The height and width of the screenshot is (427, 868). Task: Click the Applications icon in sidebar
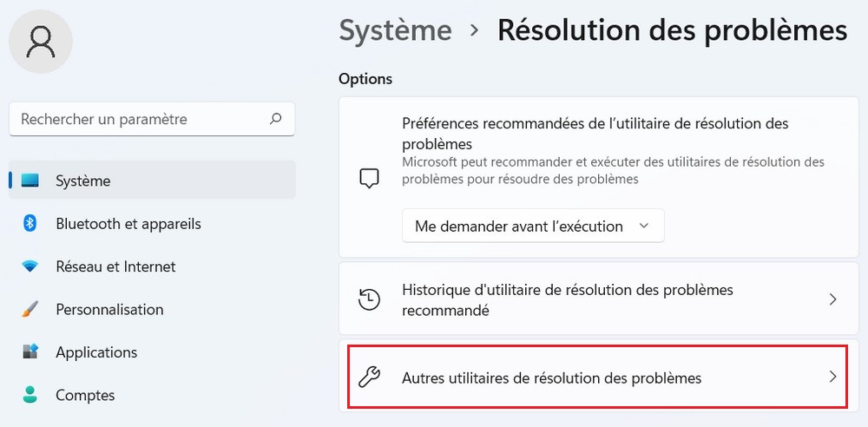pos(30,352)
